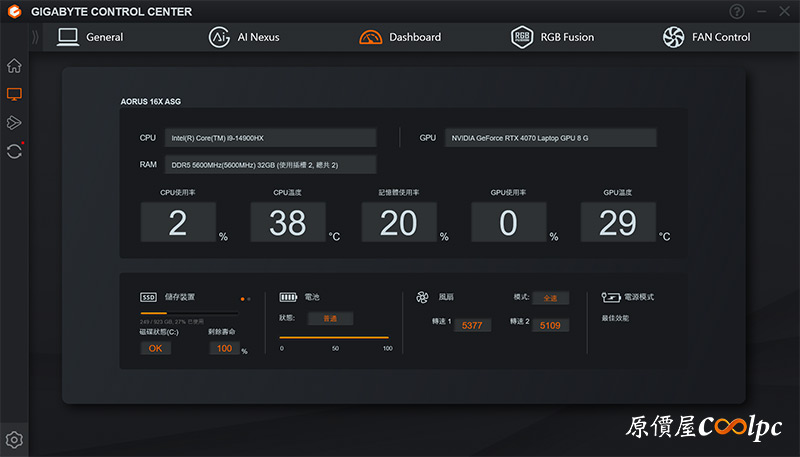Click the laptop icon beside General
This screenshot has height=457, width=800.
point(68,37)
